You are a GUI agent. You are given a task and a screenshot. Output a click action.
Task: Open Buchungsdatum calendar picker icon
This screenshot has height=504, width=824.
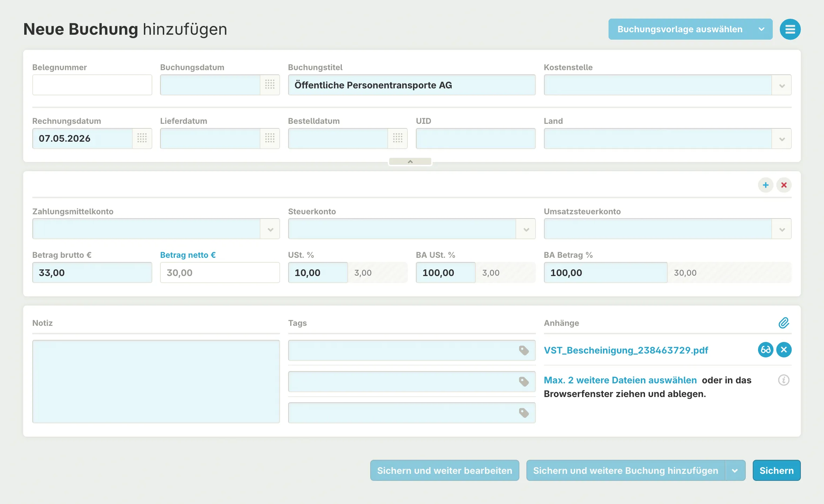pos(270,85)
